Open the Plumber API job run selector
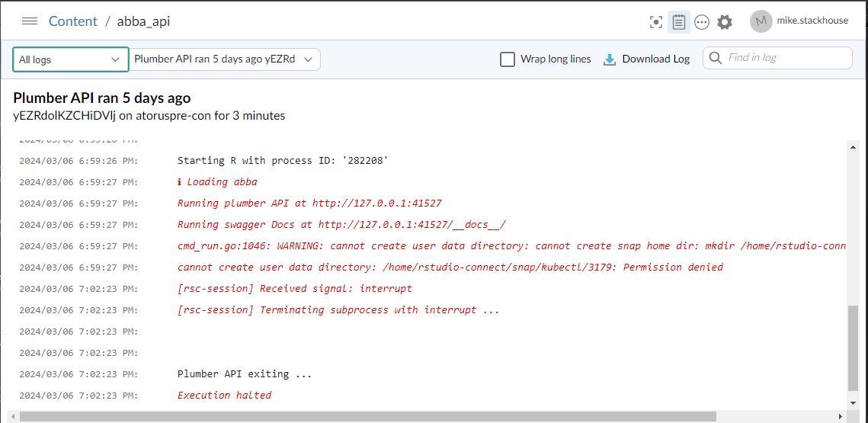Viewport: 868px width, 423px height. (x=225, y=59)
